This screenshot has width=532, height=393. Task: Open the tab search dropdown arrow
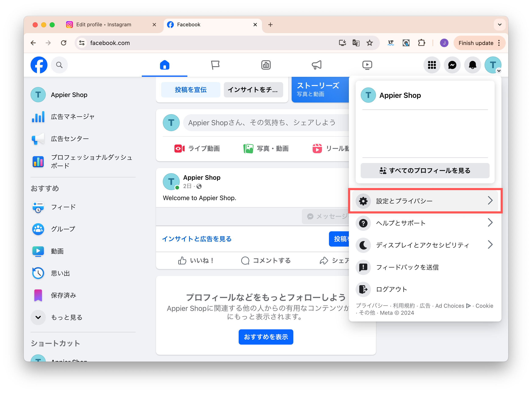[499, 24]
